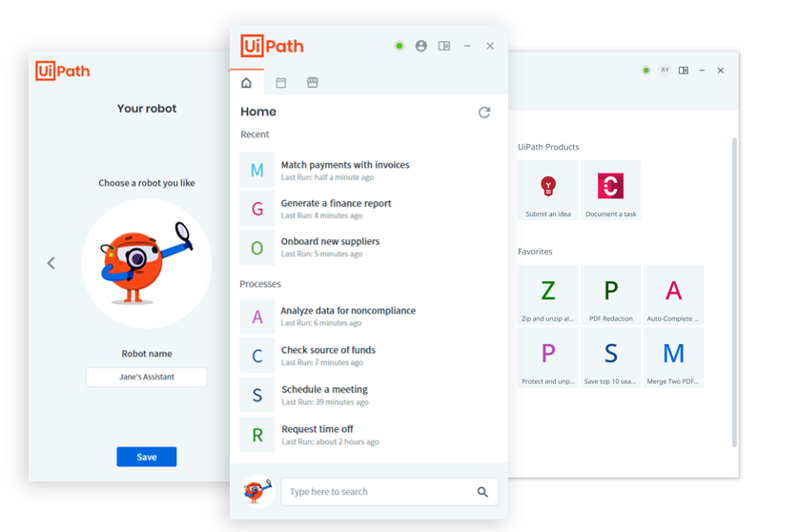Click the C tile for Check source
The height and width of the screenshot is (532, 798).
point(257,356)
